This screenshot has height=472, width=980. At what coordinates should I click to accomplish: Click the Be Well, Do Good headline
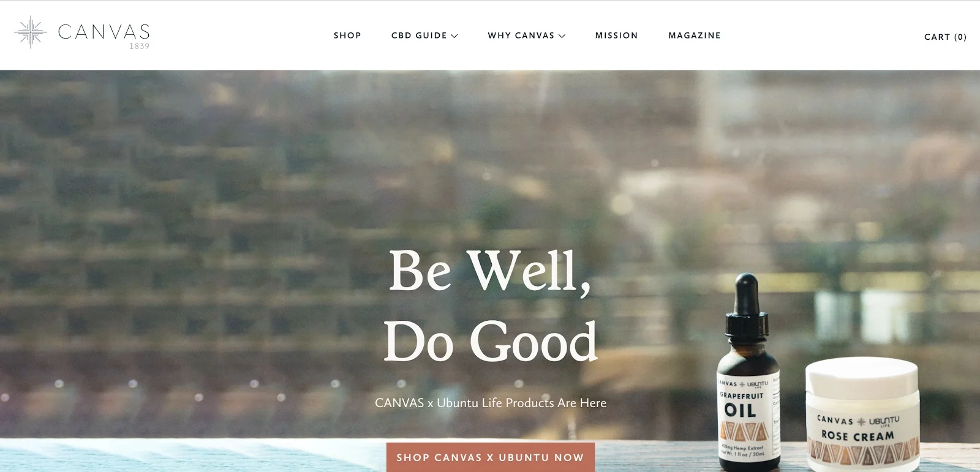(x=490, y=305)
